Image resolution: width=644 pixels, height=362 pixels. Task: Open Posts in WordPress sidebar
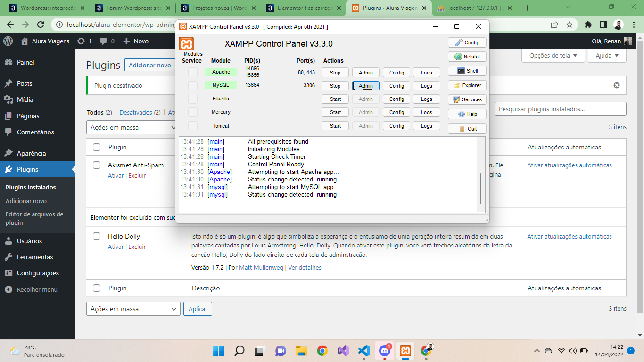click(x=25, y=83)
